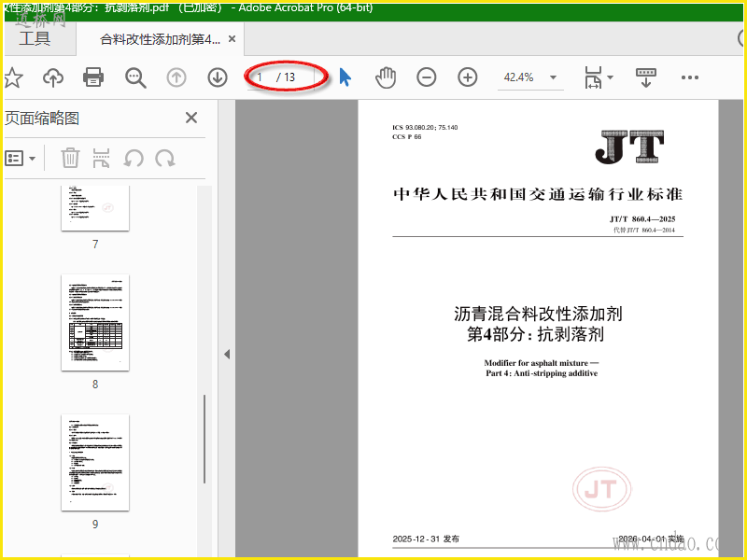Screen dimensions: 747x560
Task: Open more tools with the ellipsis icon
Action: (x=690, y=77)
